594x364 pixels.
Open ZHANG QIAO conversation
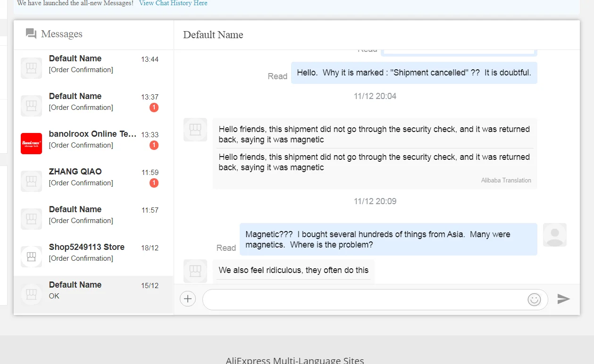point(93,182)
